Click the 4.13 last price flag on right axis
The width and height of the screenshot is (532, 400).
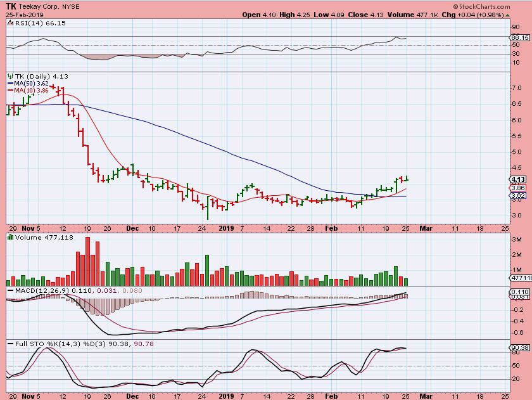(x=518, y=179)
